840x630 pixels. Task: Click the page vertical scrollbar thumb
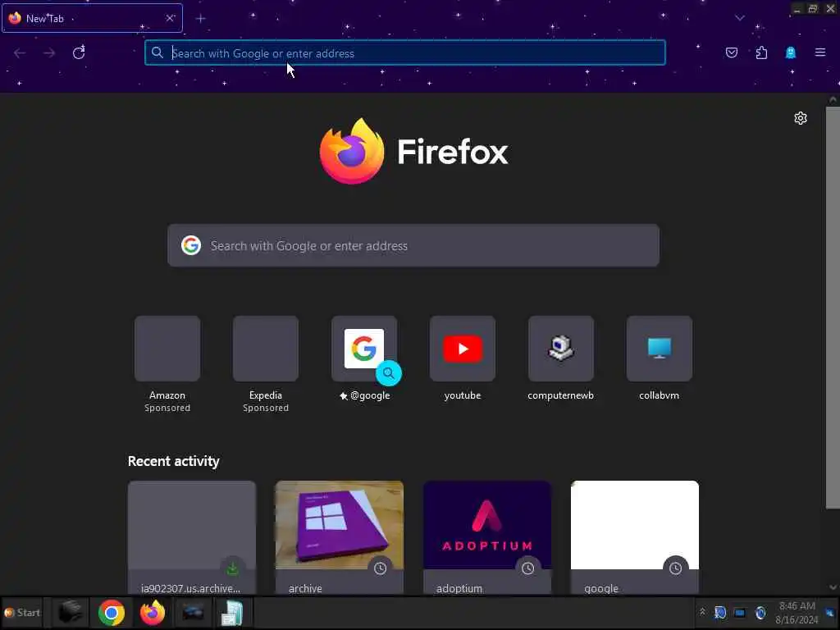833,308
